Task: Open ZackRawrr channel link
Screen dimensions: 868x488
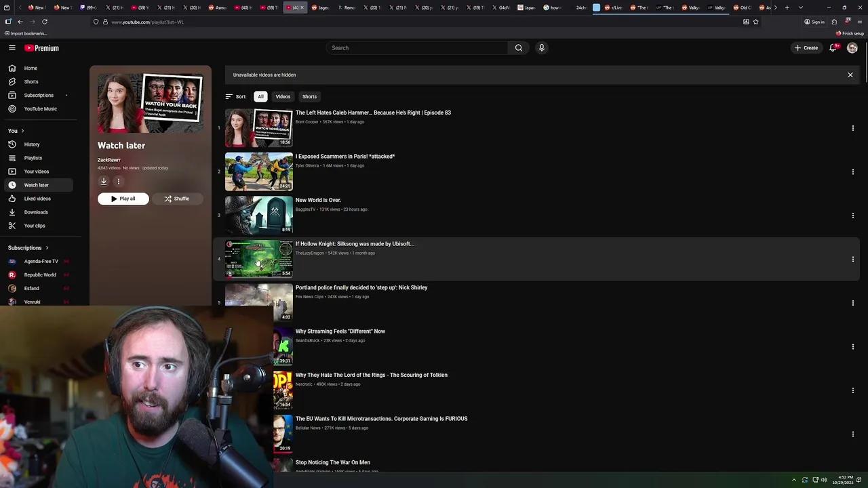Action: pyautogui.click(x=109, y=160)
